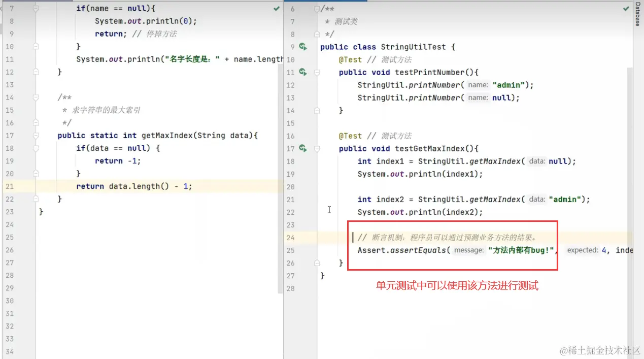The height and width of the screenshot is (359, 644).
Task: Click the '// 断言机制' comment line
Action: pos(447,237)
